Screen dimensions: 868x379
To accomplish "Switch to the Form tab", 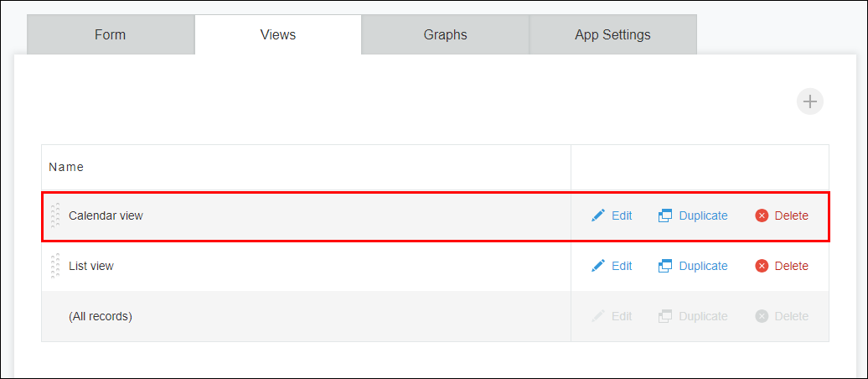I will click(x=111, y=35).
